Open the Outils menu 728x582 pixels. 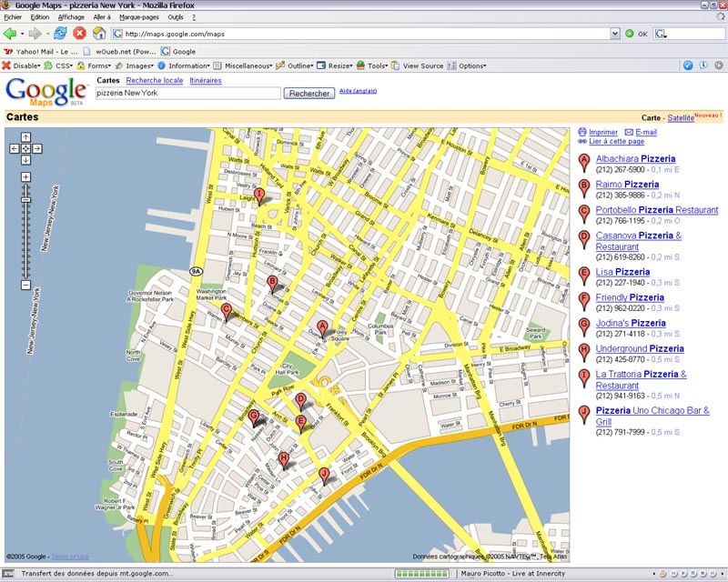click(x=176, y=17)
